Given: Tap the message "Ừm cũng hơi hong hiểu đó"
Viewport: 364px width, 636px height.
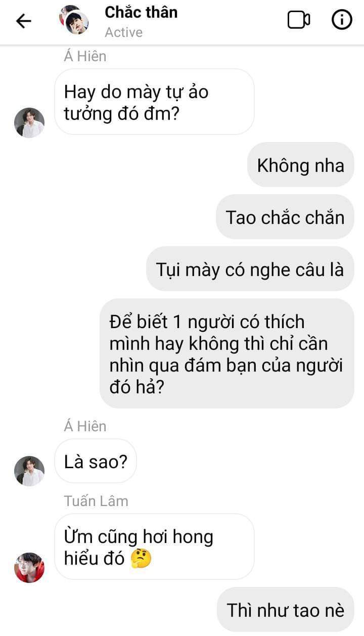Looking at the screenshot, I should pos(154,547).
